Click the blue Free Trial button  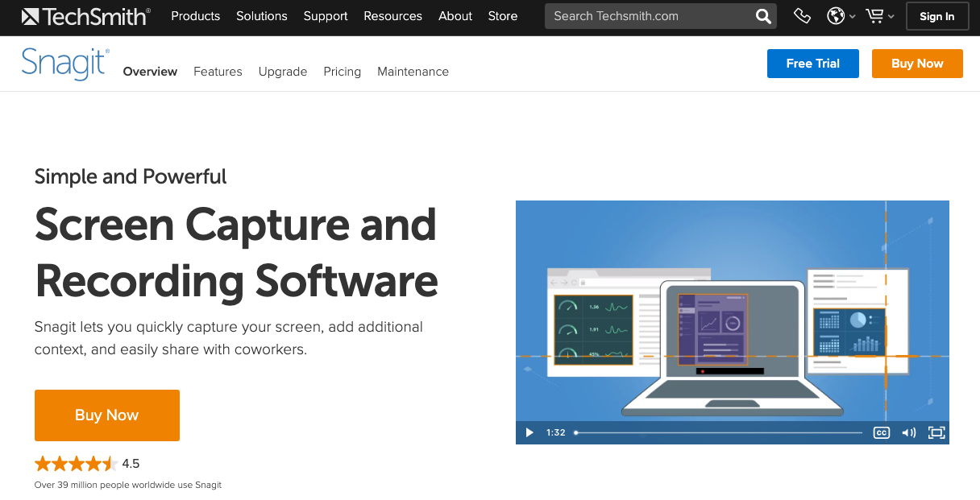tap(812, 64)
